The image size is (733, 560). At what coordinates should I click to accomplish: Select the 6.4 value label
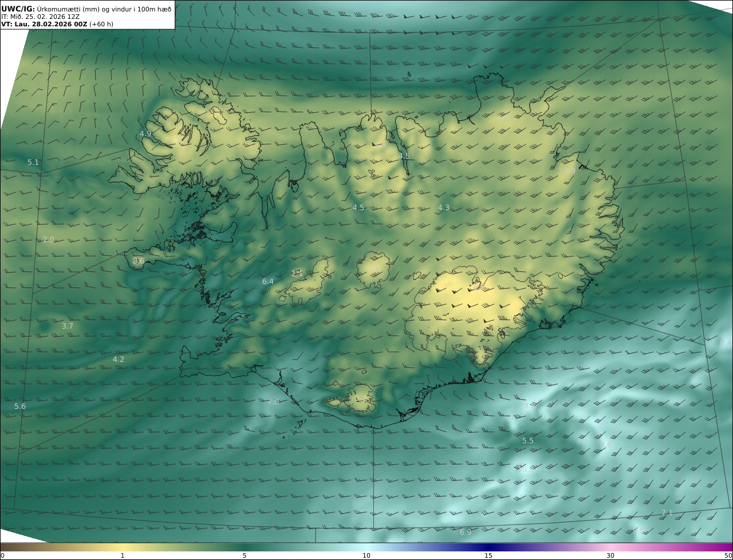268,282
